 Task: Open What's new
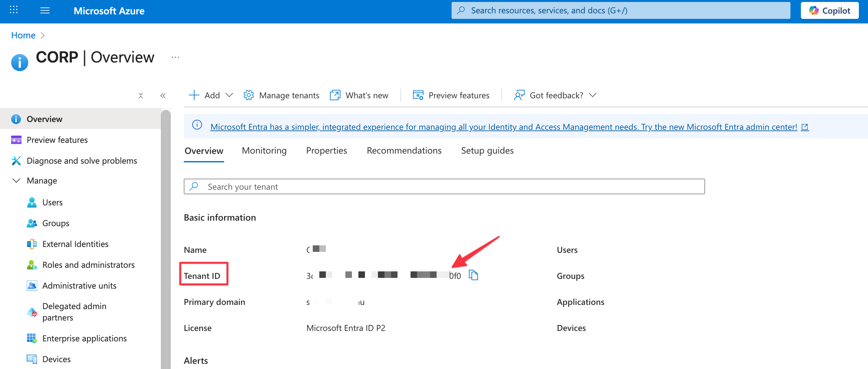click(x=367, y=96)
